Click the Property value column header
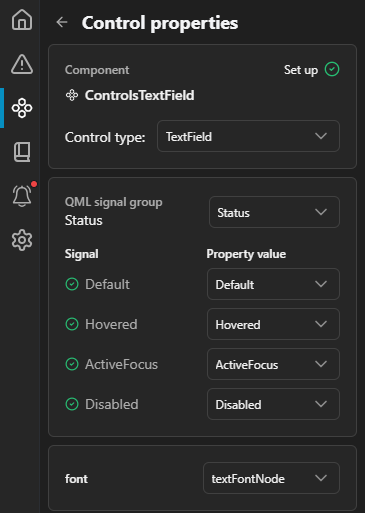This screenshot has height=513, width=365. (246, 254)
